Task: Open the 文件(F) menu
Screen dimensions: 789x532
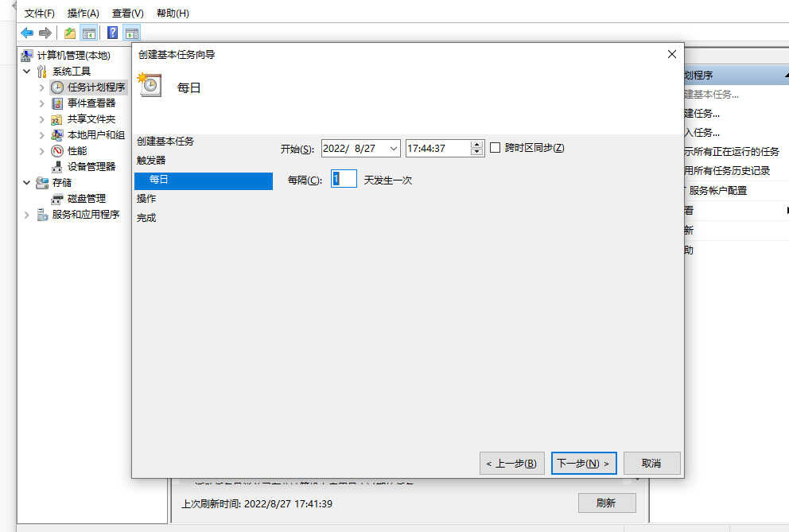Action: [x=39, y=14]
